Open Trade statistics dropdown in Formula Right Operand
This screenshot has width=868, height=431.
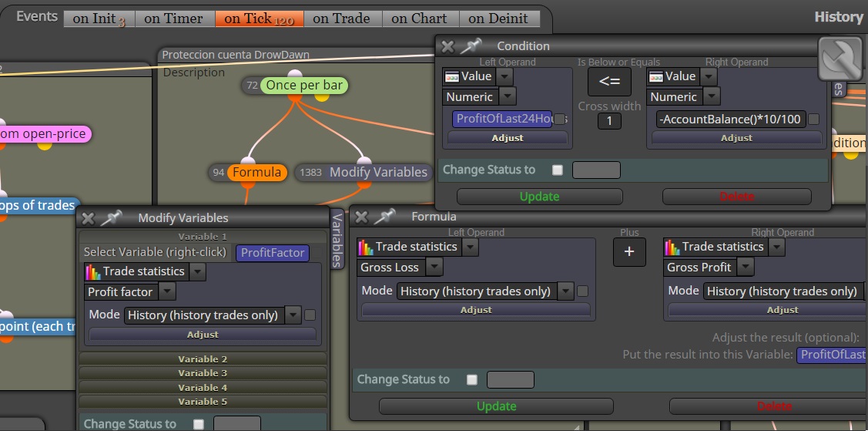[x=776, y=247]
